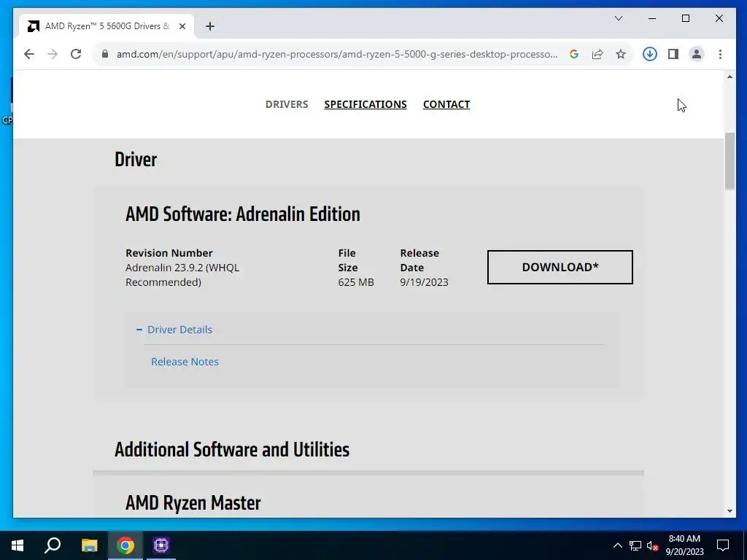Open a new browser tab
The width and height of the screenshot is (747, 560).
pos(210,26)
